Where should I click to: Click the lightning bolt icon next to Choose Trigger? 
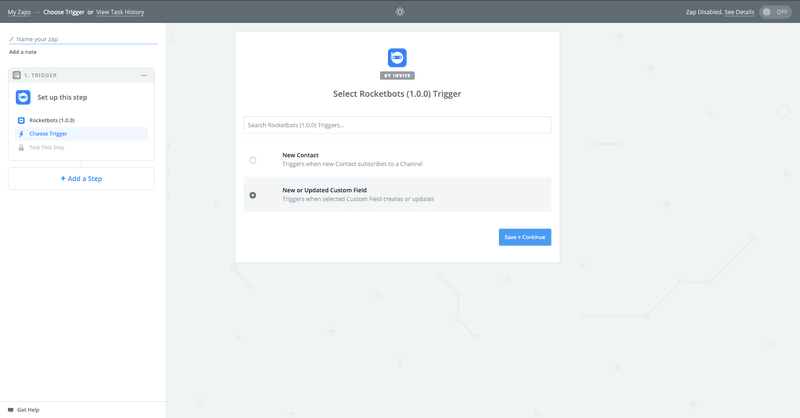(21, 134)
